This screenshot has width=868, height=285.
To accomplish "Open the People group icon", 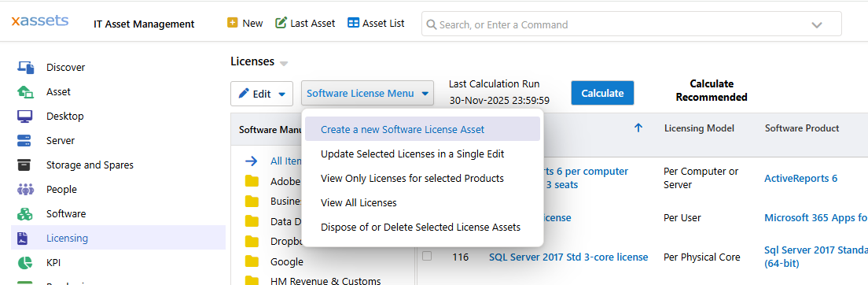I will tap(25, 189).
